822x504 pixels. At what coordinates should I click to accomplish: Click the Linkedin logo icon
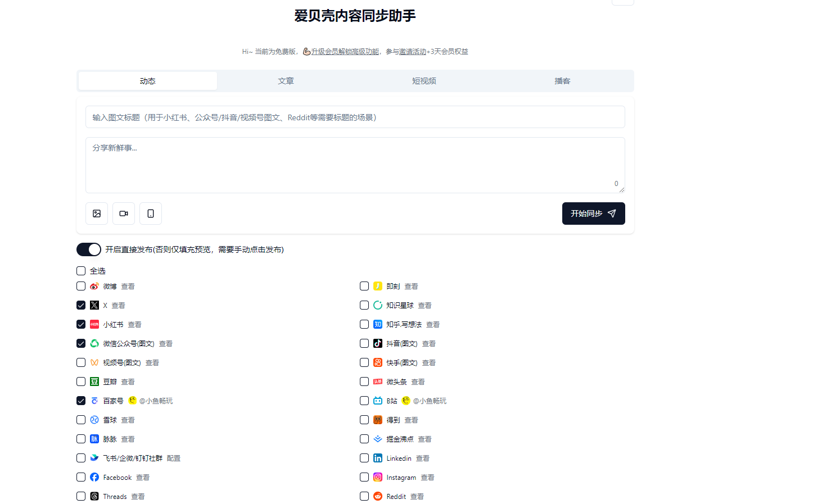coord(378,458)
